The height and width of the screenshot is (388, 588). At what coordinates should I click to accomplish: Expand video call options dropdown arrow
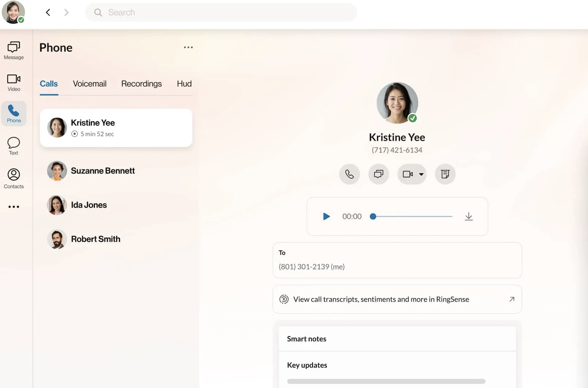[421, 174]
